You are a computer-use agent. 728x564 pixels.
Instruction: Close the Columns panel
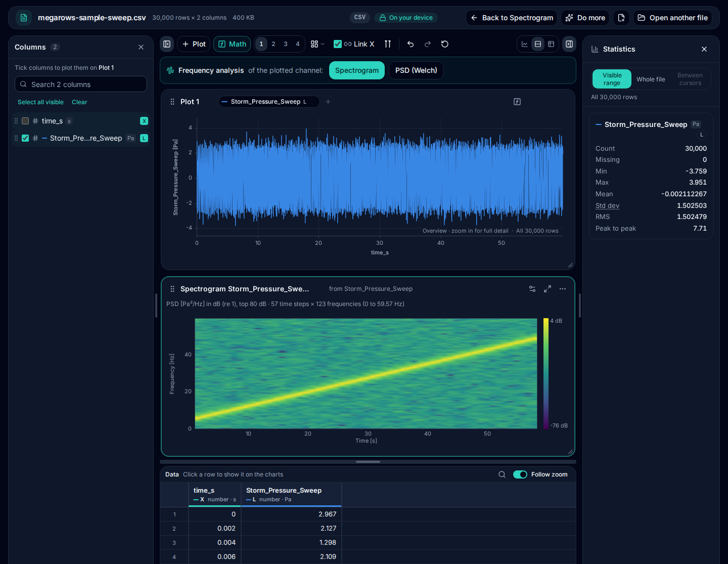point(141,47)
